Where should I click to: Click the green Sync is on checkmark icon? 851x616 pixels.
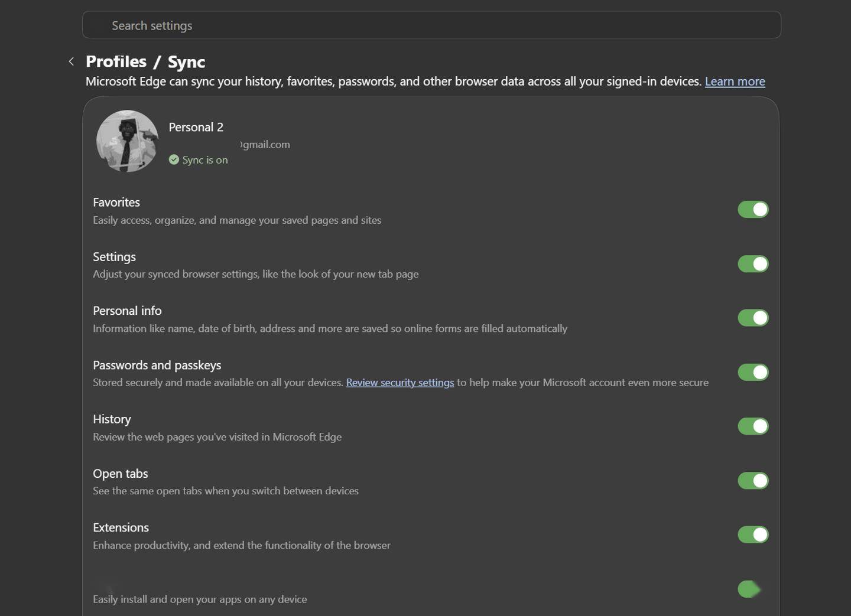point(174,159)
